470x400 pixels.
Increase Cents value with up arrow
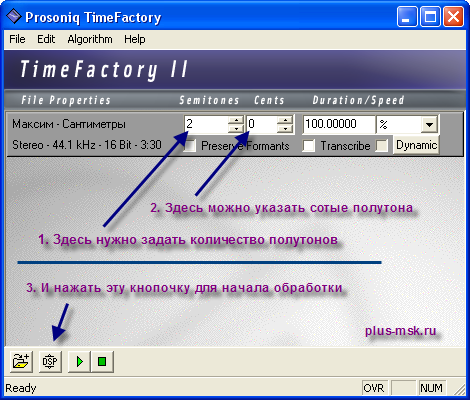pyautogui.click(x=285, y=120)
